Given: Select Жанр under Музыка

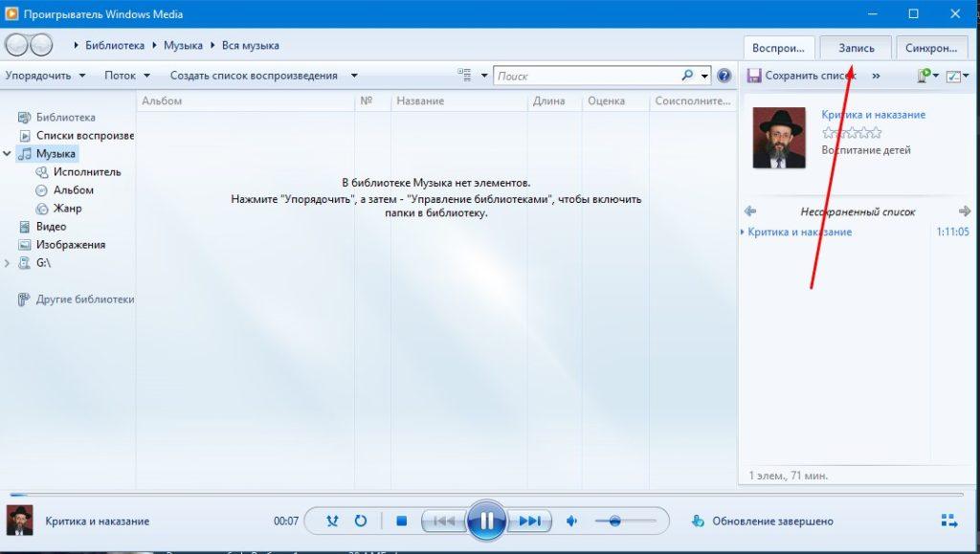Looking at the screenshot, I should [58, 208].
